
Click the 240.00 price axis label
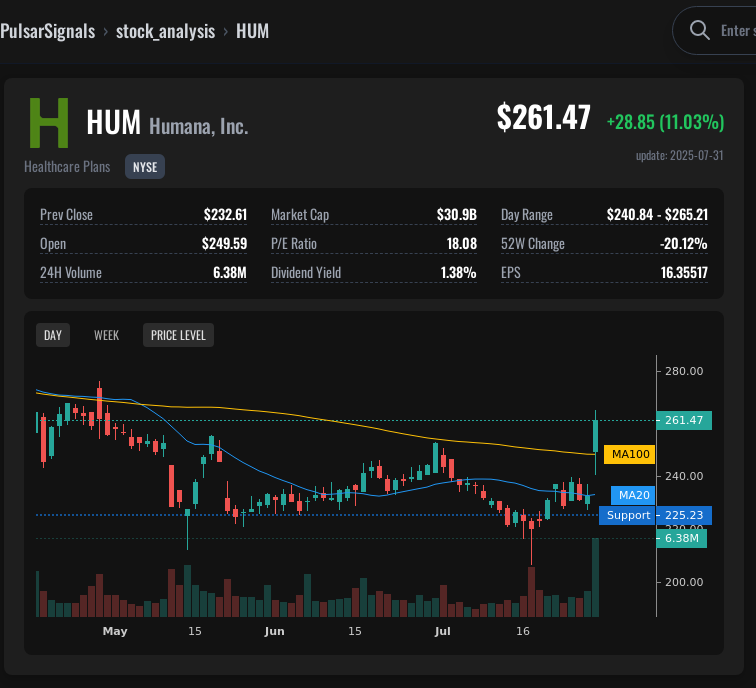pos(684,476)
